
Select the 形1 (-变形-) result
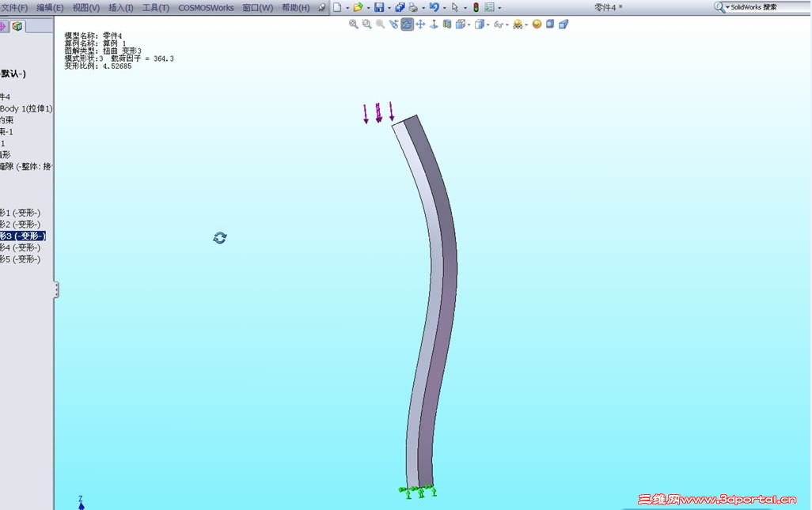(21, 213)
